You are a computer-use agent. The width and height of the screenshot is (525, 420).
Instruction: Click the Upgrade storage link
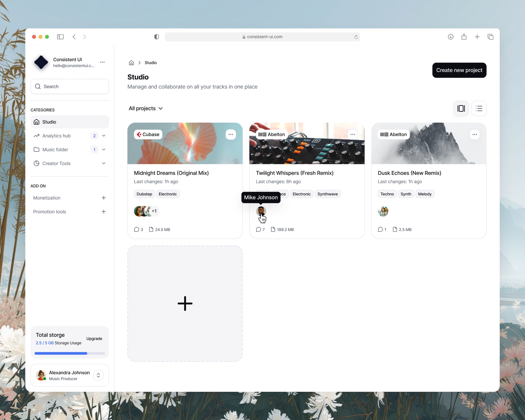pyautogui.click(x=94, y=338)
